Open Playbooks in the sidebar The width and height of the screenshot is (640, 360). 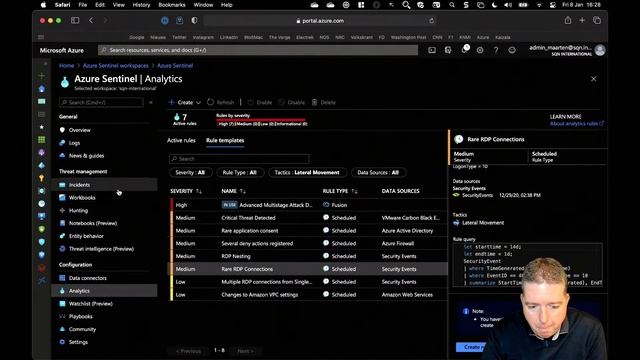80,316
